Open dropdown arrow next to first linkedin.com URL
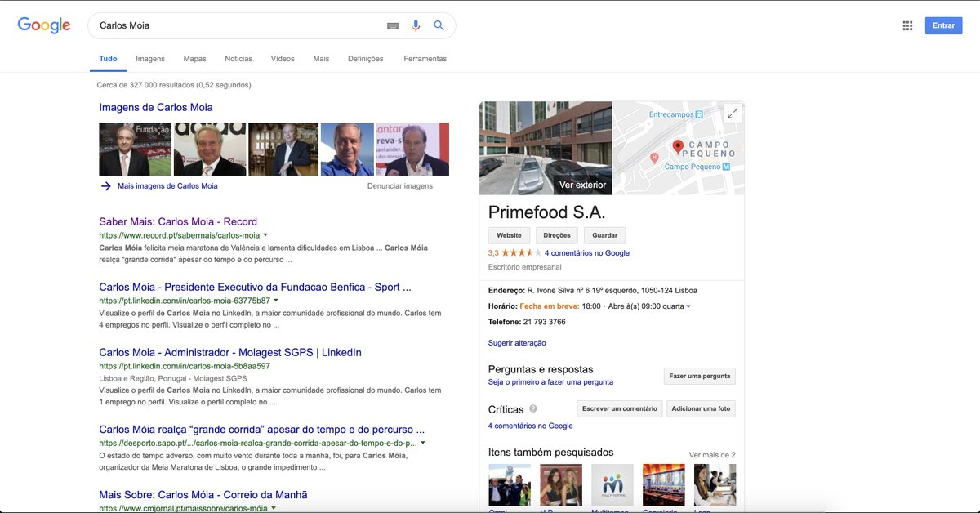This screenshot has width=980, height=513. [276, 301]
